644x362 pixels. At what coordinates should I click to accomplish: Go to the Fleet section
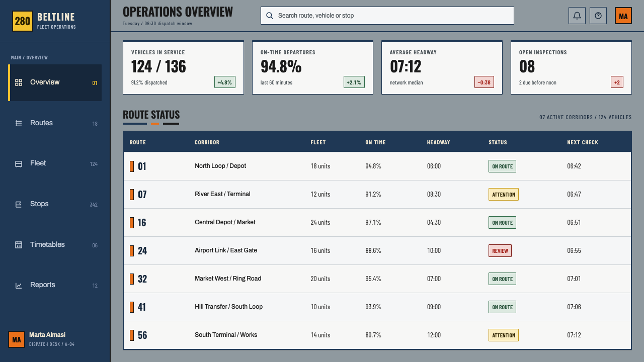(55, 163)
